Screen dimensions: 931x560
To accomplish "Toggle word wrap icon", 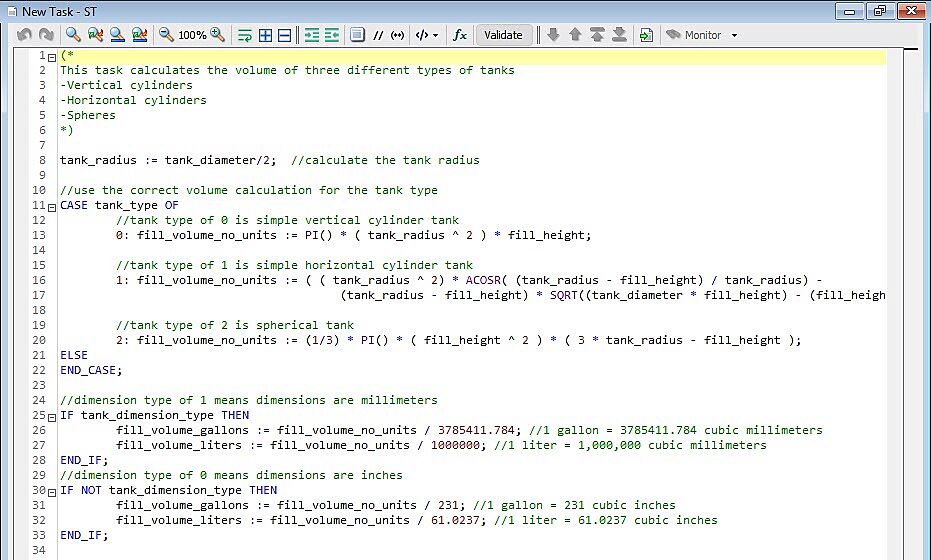I will [245, 35].
